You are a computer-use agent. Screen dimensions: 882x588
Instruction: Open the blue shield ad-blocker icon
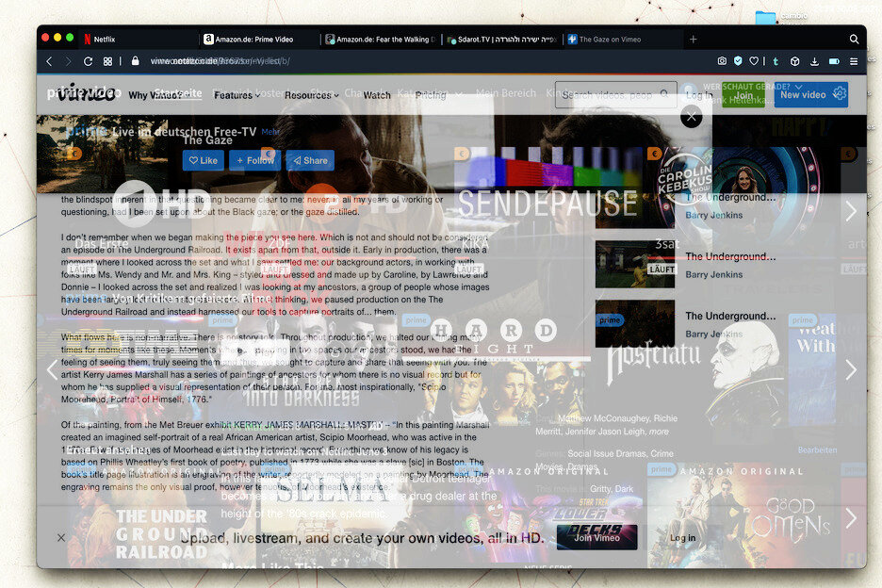[738, 60]
